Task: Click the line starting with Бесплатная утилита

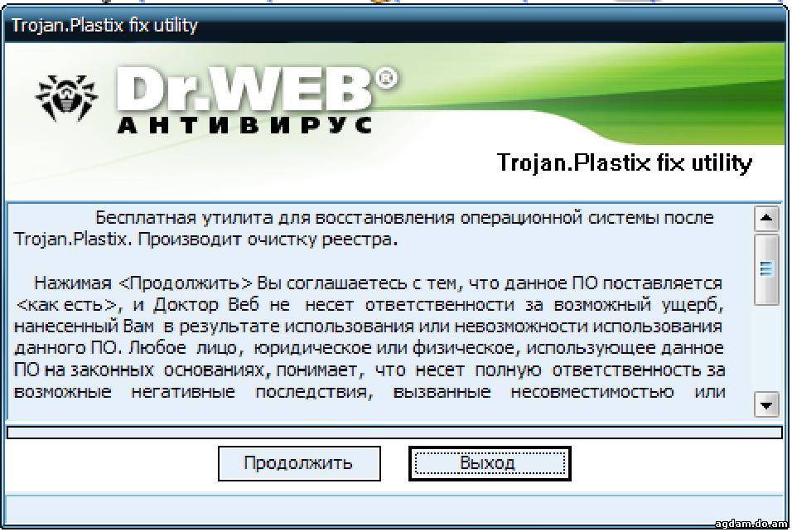Action: tap(404, 218)
